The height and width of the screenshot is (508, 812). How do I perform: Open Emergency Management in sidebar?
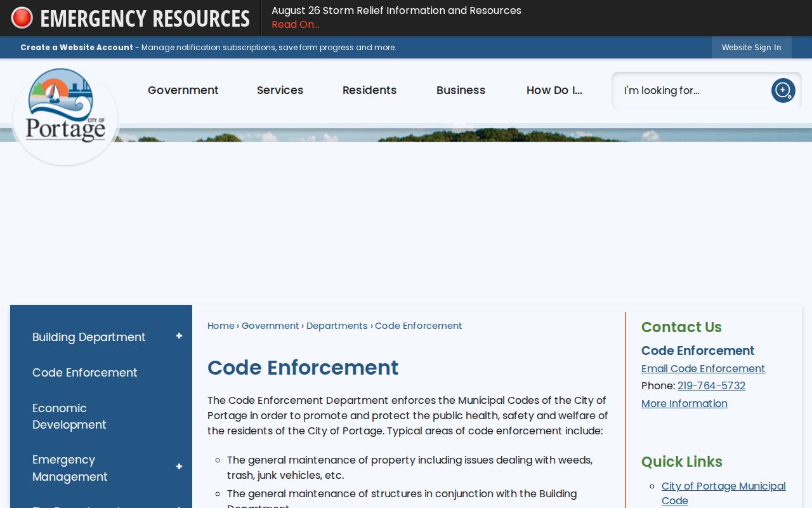70,468
